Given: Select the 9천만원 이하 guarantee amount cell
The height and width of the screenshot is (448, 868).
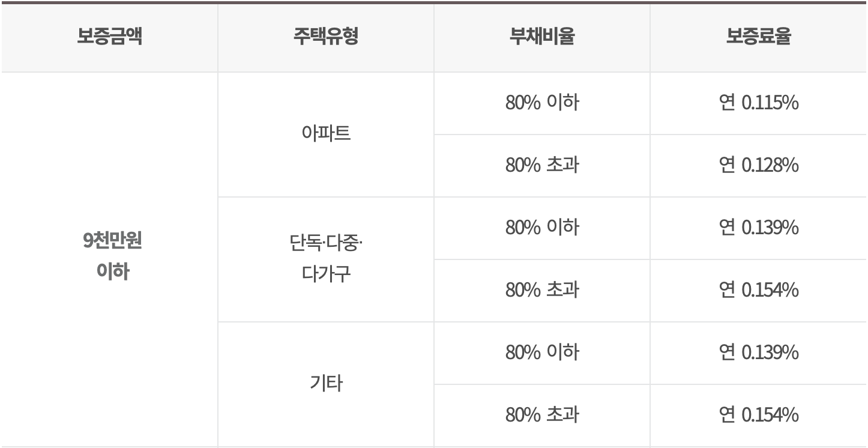Looking at the screenshot, I should (x=109, y=259).
